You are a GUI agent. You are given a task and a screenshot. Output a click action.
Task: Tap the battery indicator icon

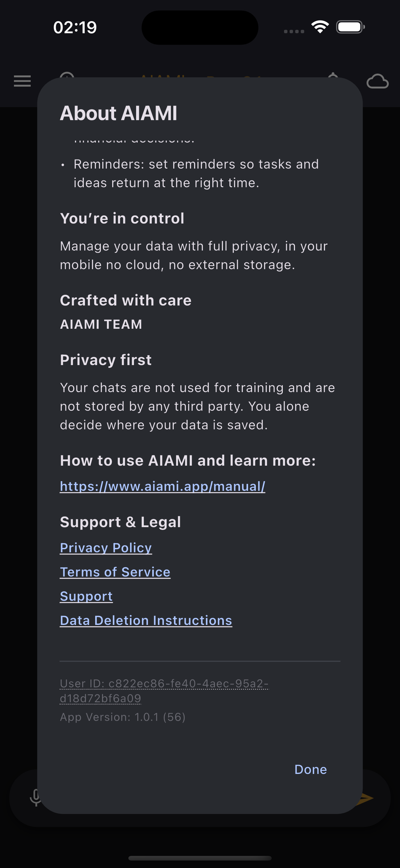point(351,26)
